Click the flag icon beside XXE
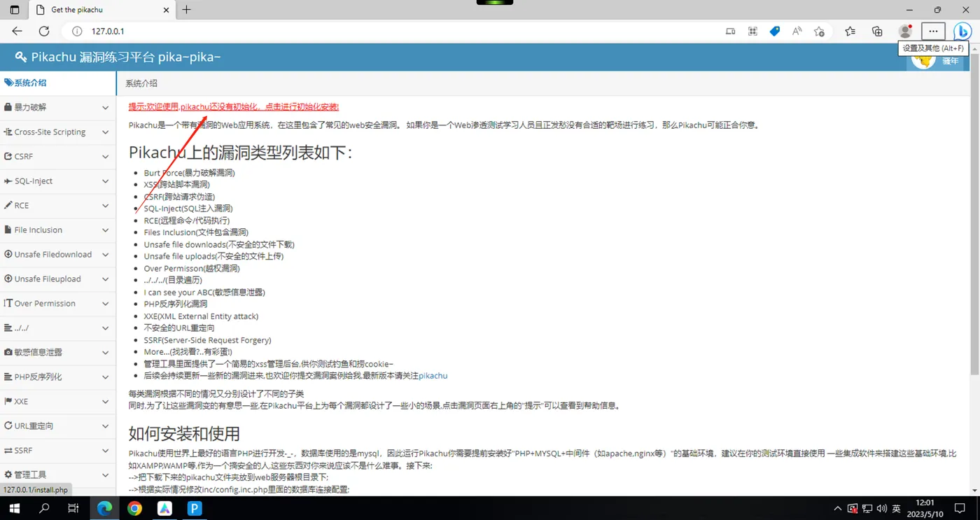980x520 pixels. [x=8, y=401]
